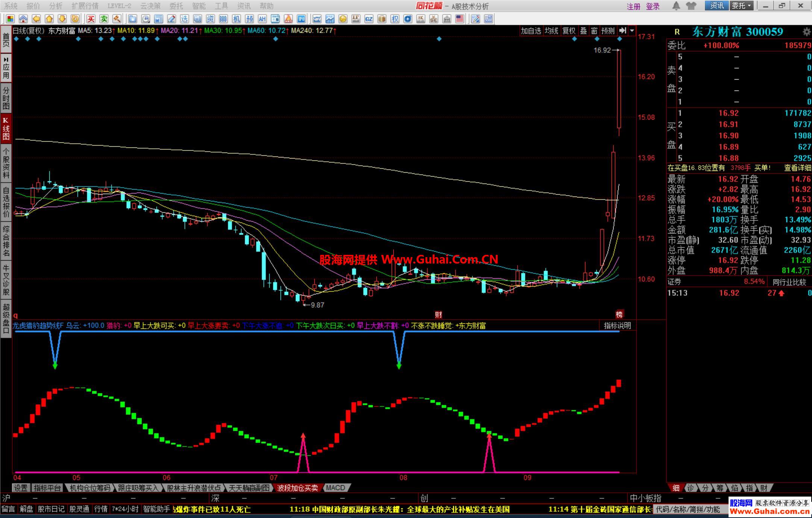Open the notification bell icon
Image resolution: width=812 pixels, height=518 pixels.
point(676,6)
